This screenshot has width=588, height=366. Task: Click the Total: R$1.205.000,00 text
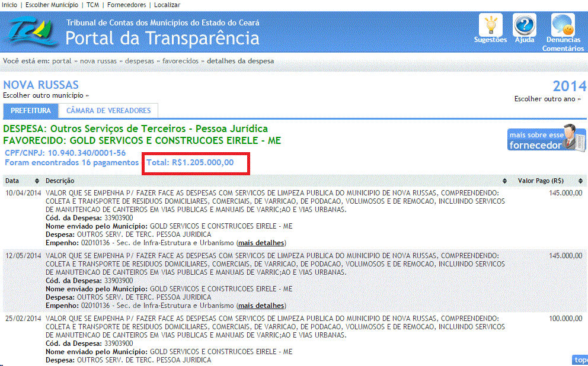[190, 163]
